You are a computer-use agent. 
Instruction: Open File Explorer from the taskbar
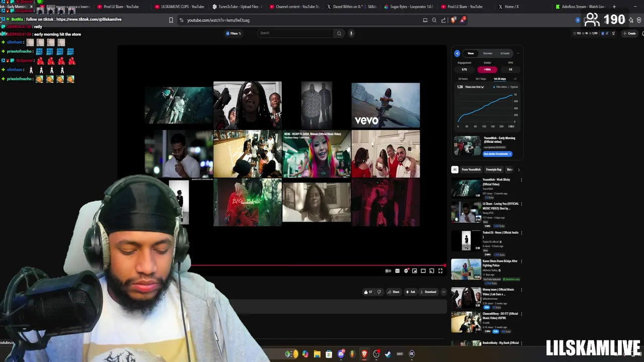click(x=317, y=354)
